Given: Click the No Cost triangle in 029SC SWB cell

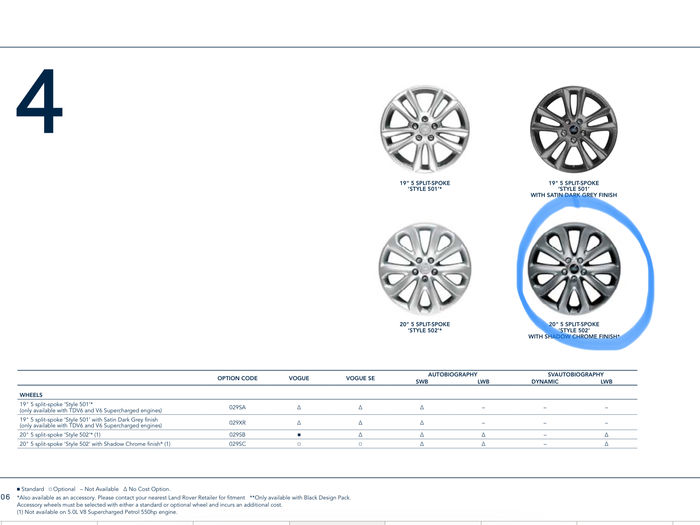Looking at the screenshot, I should tap(421, 444).
